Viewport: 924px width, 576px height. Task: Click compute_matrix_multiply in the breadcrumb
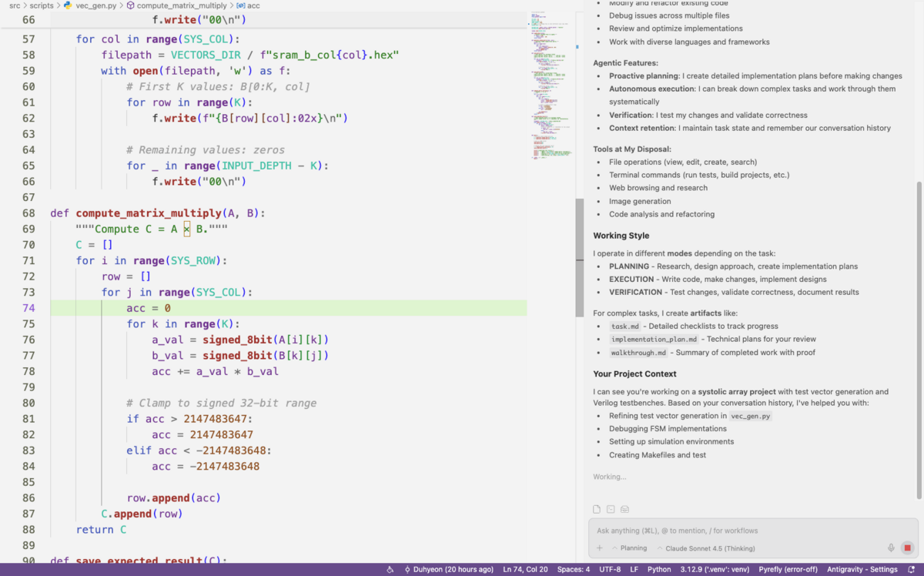(181, 5)
